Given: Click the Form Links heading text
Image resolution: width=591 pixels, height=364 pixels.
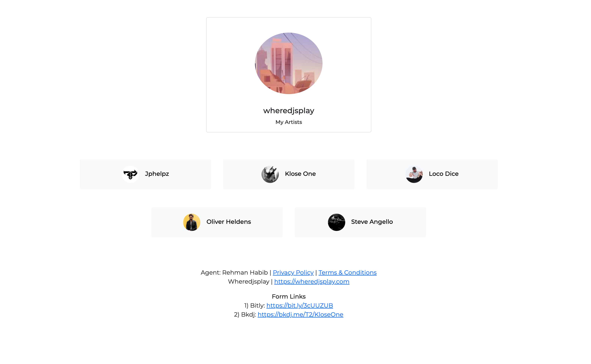Looking at the screenshot, I should (x=289, y=296).
